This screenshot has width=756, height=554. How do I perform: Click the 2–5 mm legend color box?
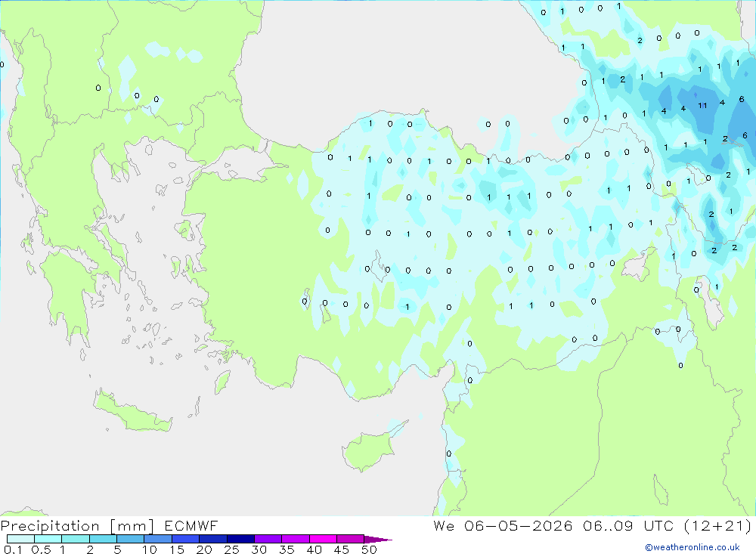click(x=103, y=539)
